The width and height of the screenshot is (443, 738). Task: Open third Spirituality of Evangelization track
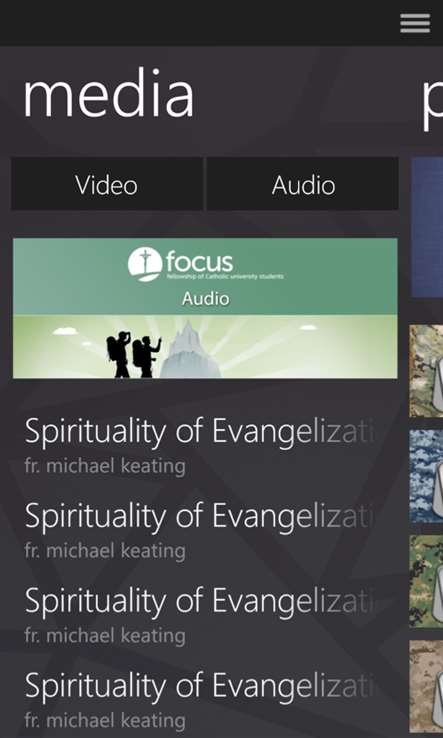(199, 601)
